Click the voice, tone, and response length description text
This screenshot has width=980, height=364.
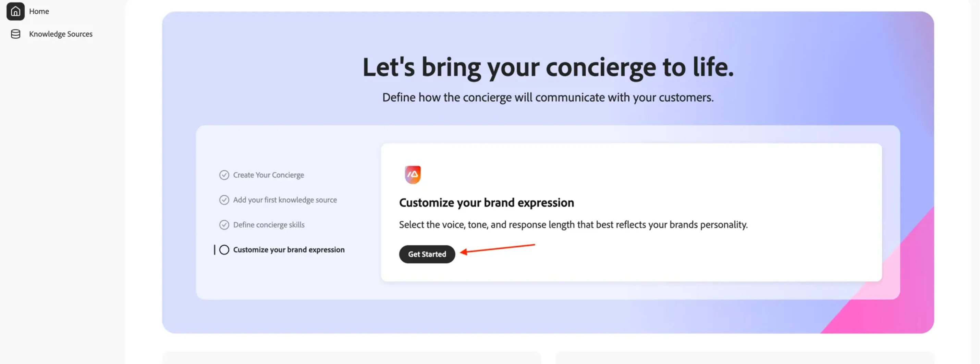[x=573, y=225]
